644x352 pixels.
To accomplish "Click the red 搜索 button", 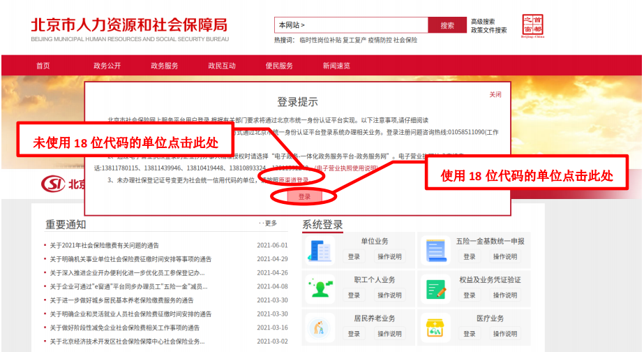I will (x=447, y=25).
